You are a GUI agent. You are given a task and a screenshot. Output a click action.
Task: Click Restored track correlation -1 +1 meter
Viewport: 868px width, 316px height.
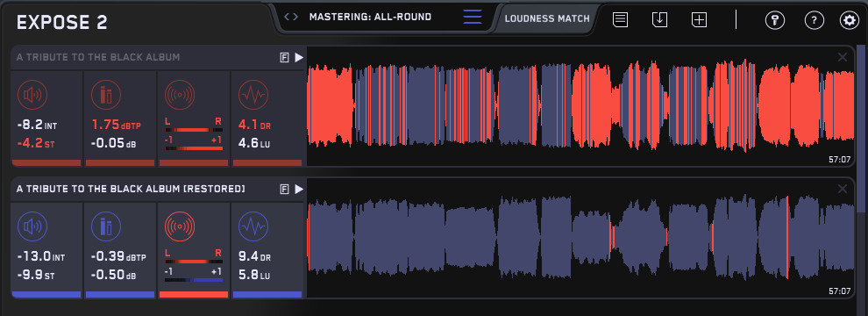[194, 281]
